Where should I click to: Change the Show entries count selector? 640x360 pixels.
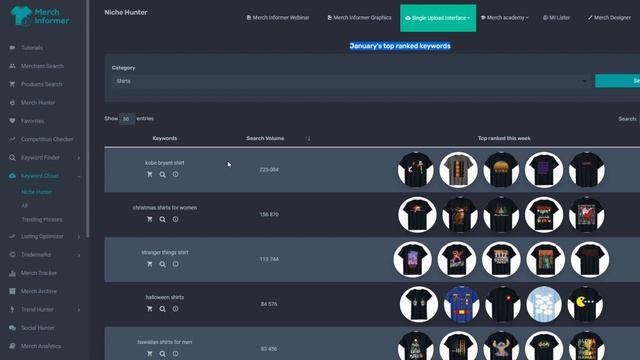tap(127, 119)
